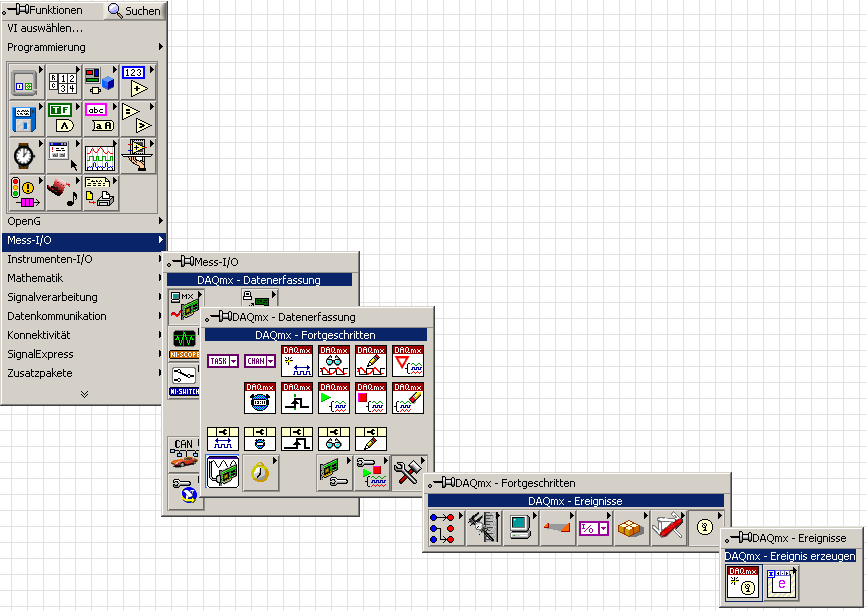Image resolution: width=867 pixels, height=611 pixels.
Task: Open the Swiss army knife utilities subpalette
Action: [x=668, y=528]
